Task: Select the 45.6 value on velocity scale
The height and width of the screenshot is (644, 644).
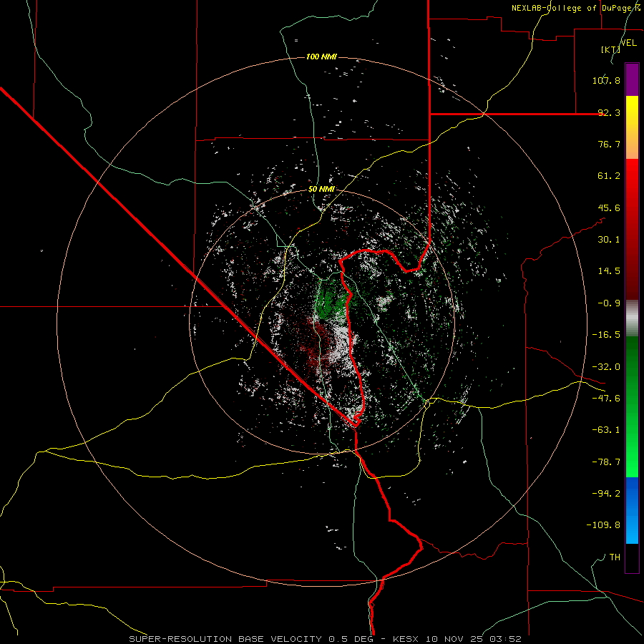Action: point(609,208)
